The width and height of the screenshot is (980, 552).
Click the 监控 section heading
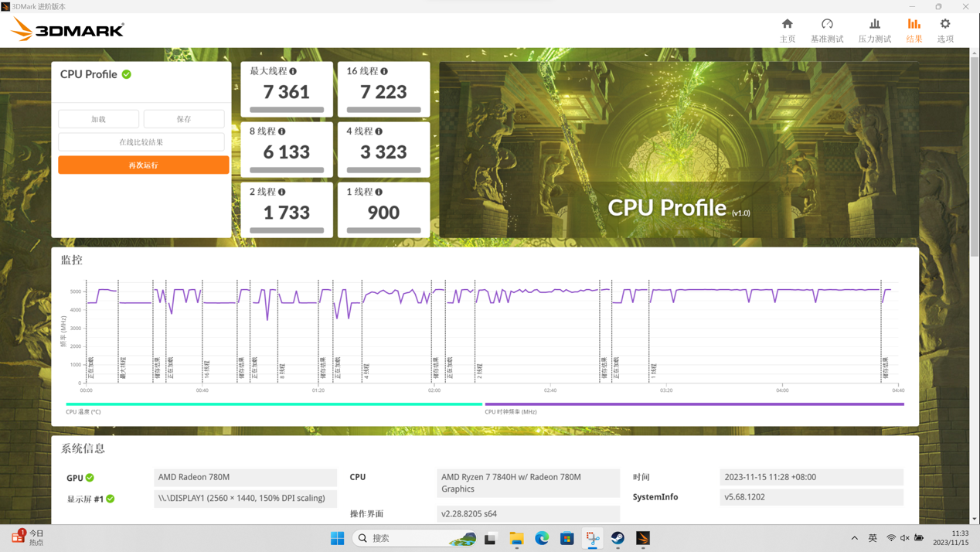pyautogui.click(x=72, y=260)
